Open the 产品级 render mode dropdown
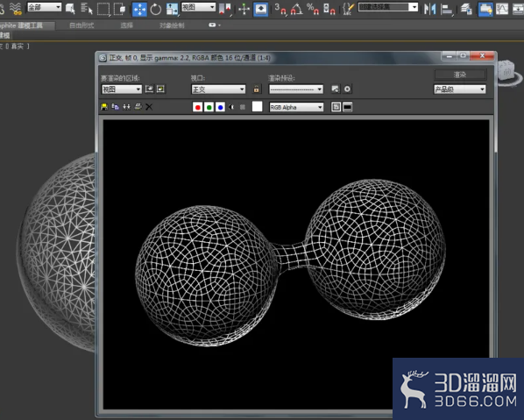 (460, 89)
